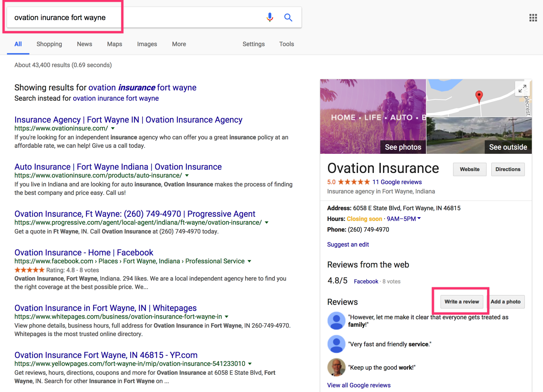This screenshot has height=392, width=543.
Task: Expand the hours dropdown next to 9AM–5PM
Action: [x=419, y=219]
